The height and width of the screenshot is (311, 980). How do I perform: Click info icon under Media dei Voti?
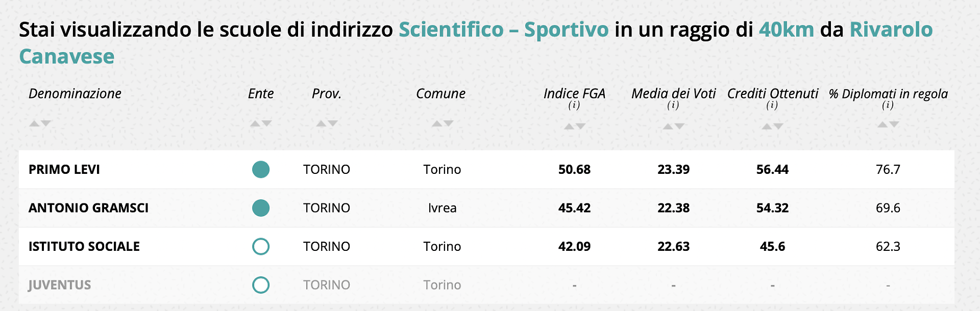pyautogui.click(x=673, y=105)
